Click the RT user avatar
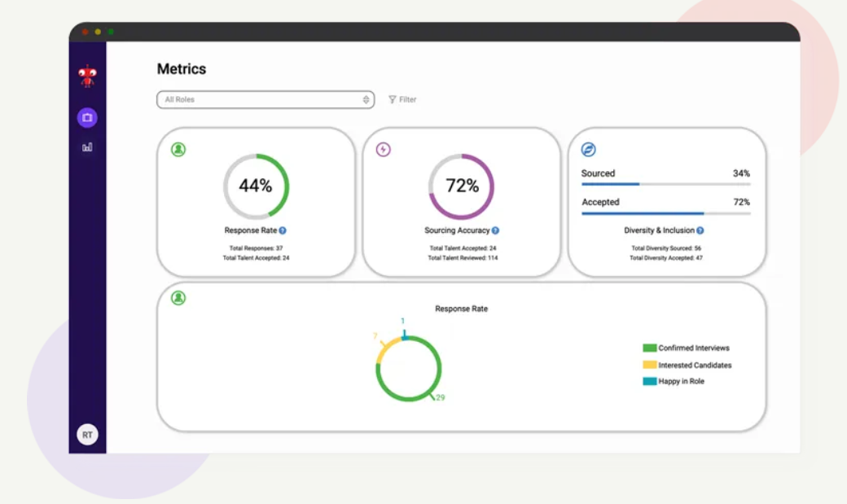Screen dimensions: 847x504 click(87, 435)
